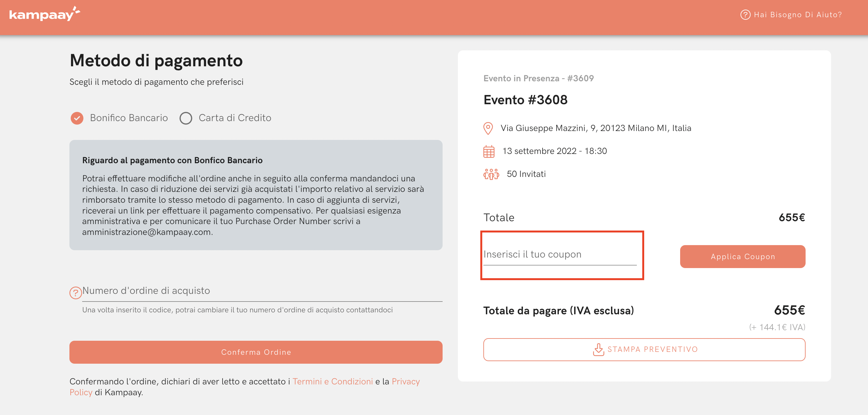Confirm order with Conferma Ordine button
The image size is (868, 415).
(x=256, y=352)
